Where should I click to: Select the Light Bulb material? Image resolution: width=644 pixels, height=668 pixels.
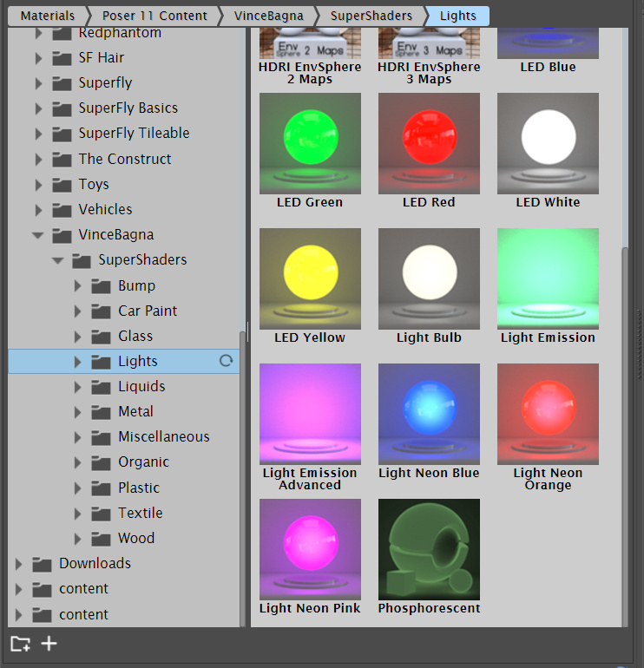pyautogui.click(x=429, y=278)
